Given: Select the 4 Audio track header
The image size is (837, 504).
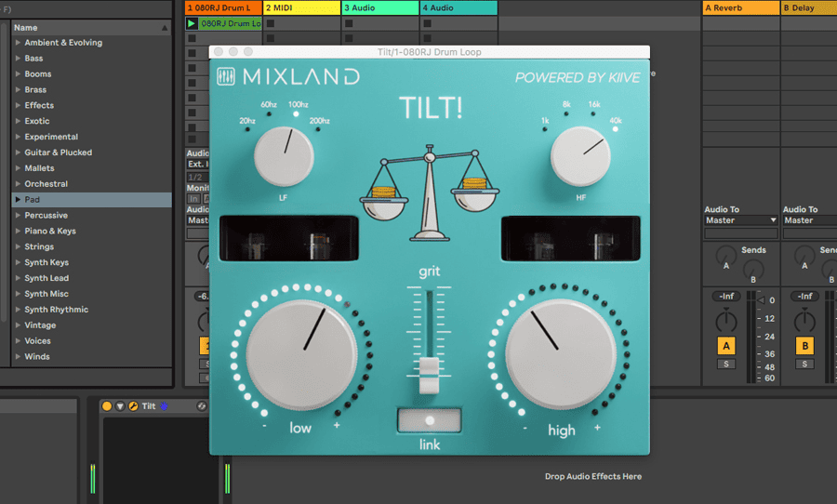Looking at the screenshot, I should coord(458,8).
